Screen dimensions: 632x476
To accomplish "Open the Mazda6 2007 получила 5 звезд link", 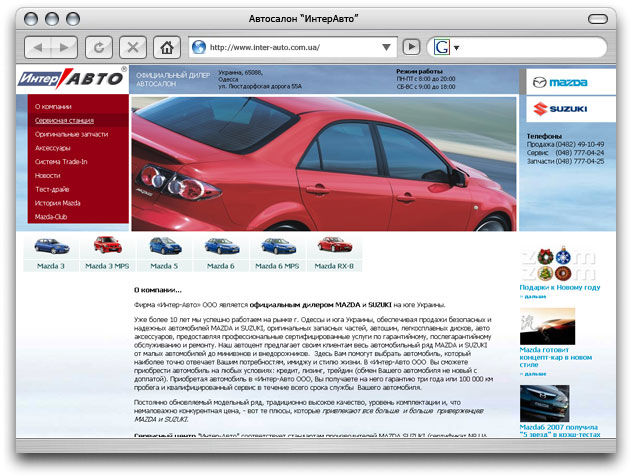I will point(560,430).
